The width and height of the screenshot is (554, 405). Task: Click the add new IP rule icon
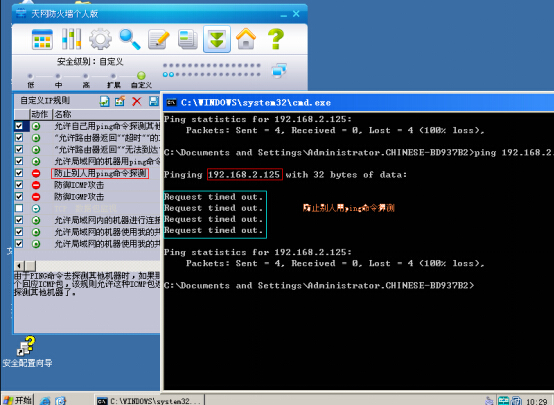104,102
